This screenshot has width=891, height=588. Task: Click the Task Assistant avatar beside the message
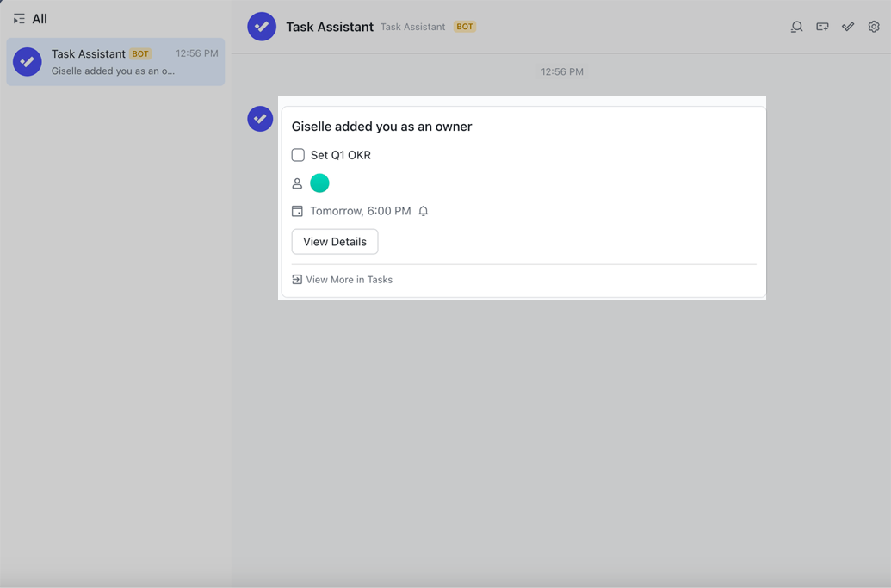point(259,119)
